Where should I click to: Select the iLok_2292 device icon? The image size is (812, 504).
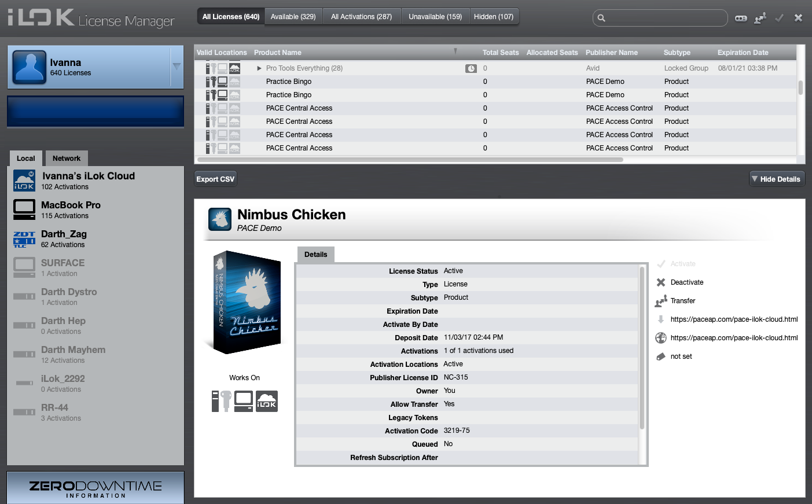coord(24,383)
